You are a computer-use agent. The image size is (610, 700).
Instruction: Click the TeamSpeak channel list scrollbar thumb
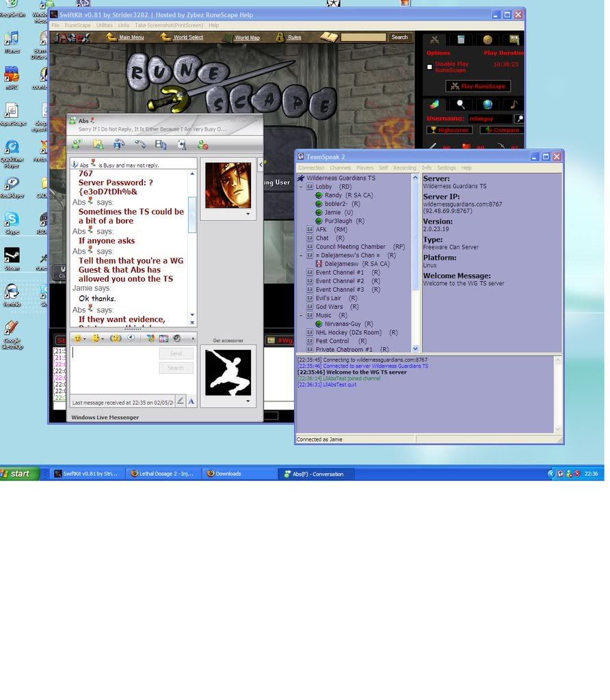[x=415, y=236]
